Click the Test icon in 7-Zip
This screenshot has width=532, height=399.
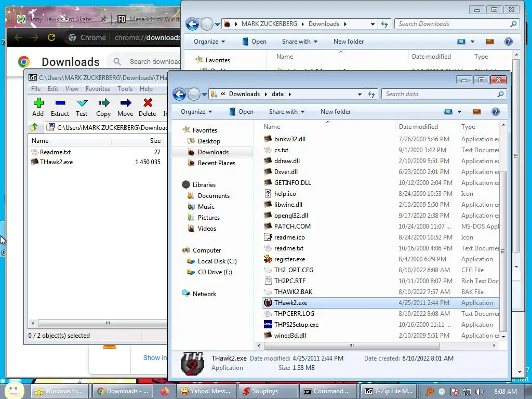(x=82, y=103)
